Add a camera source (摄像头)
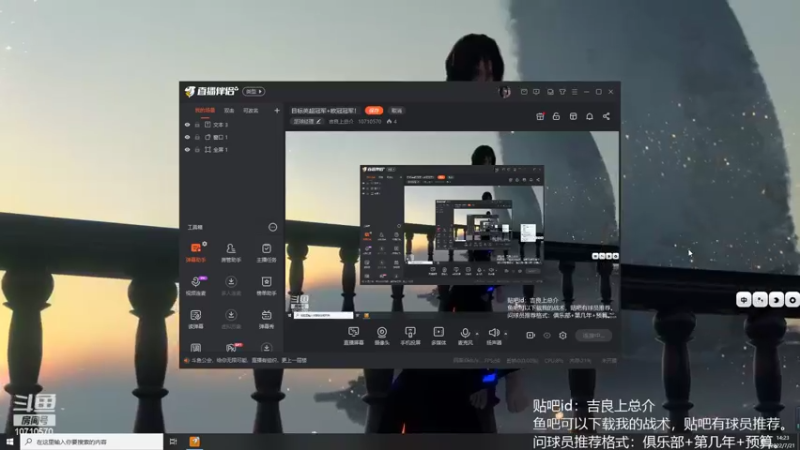Viewport: 800px width, 450px height. point(382,336)
